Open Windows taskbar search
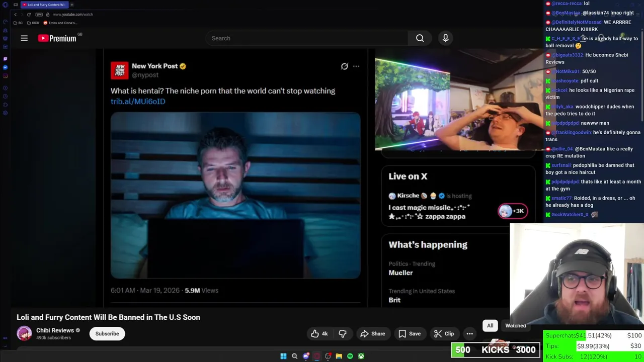This screenshot has height=362, width=644. tap(294, 356)
